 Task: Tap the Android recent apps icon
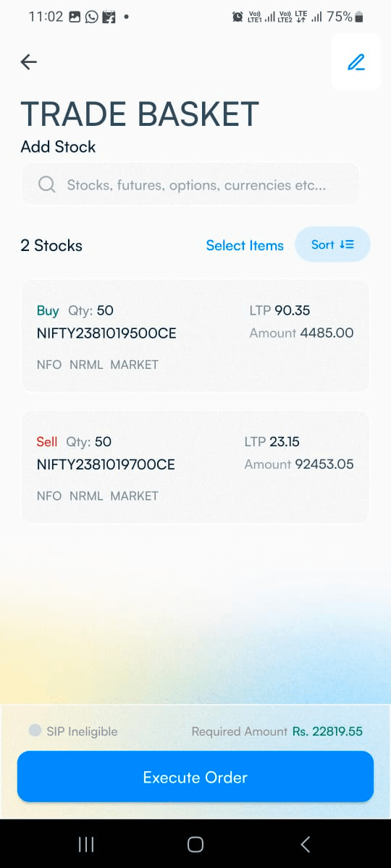(86, 844)
